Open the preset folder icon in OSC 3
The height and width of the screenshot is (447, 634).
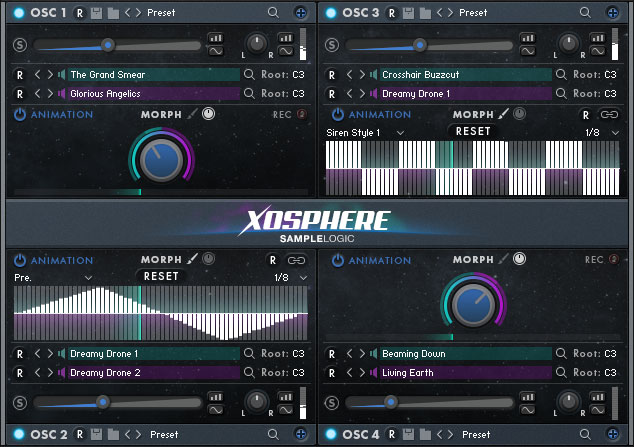427,13
